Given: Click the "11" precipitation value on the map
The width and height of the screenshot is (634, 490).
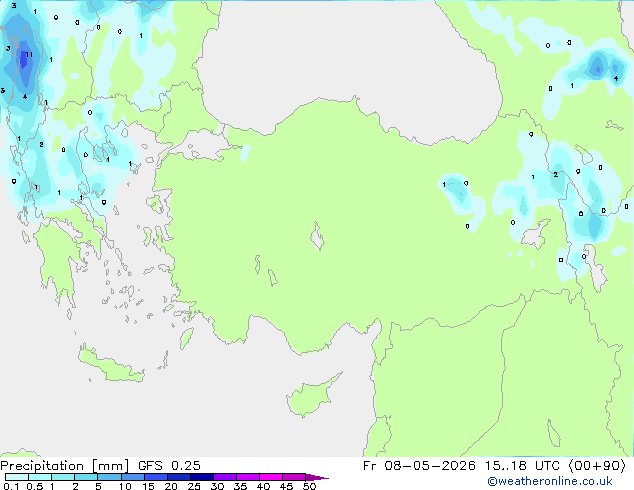Looking at the screenshot, I should [x=29, y=55].
